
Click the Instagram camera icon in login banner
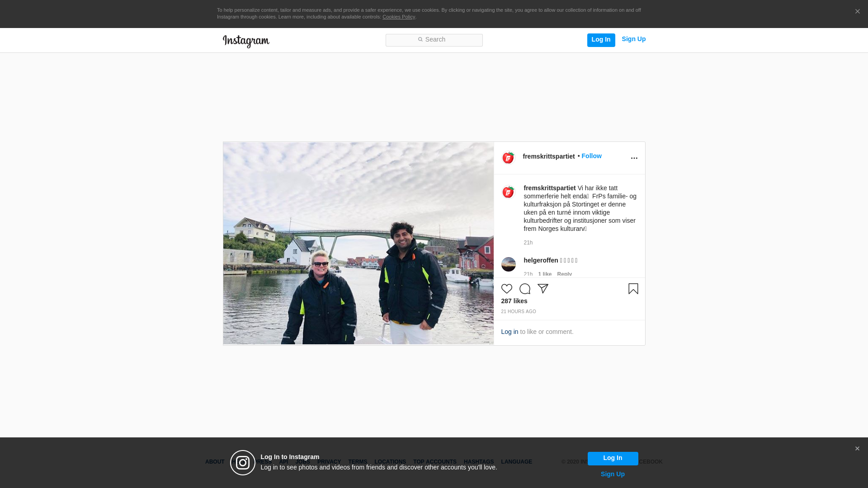click(x=243, y=463)
